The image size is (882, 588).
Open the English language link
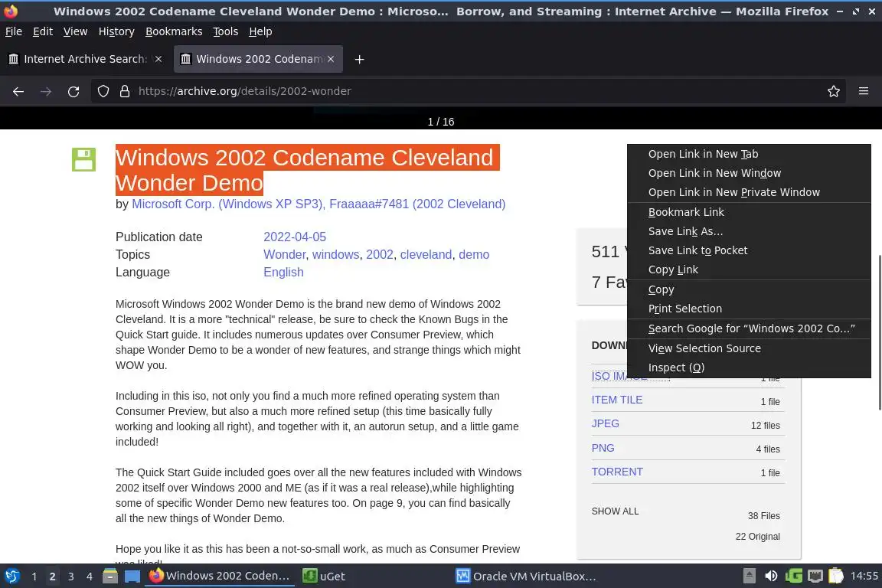coord(283,272)
